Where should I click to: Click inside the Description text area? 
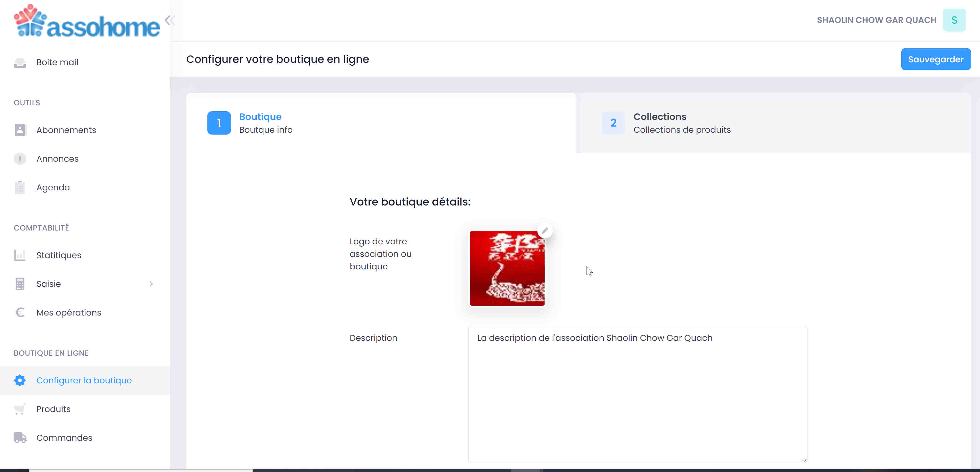coord(637,396)
